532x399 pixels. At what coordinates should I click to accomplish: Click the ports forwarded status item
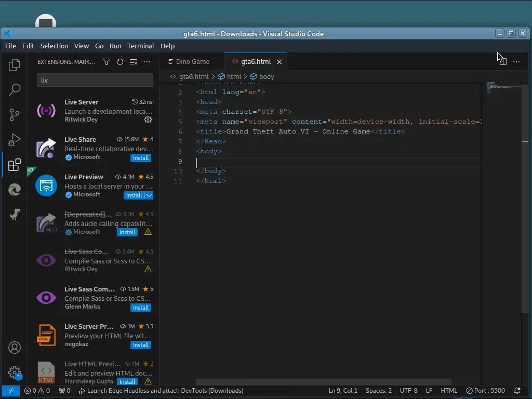[x=64, y=391]
